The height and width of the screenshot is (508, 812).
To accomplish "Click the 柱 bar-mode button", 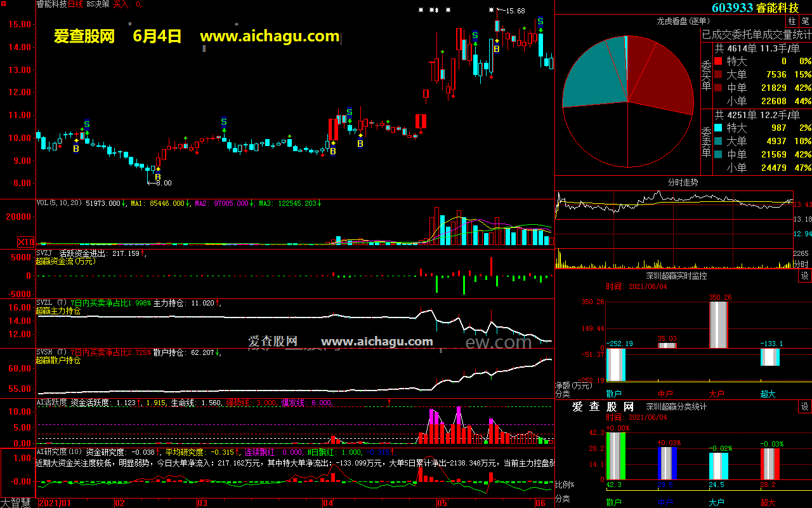I will [x=792, y=21].
